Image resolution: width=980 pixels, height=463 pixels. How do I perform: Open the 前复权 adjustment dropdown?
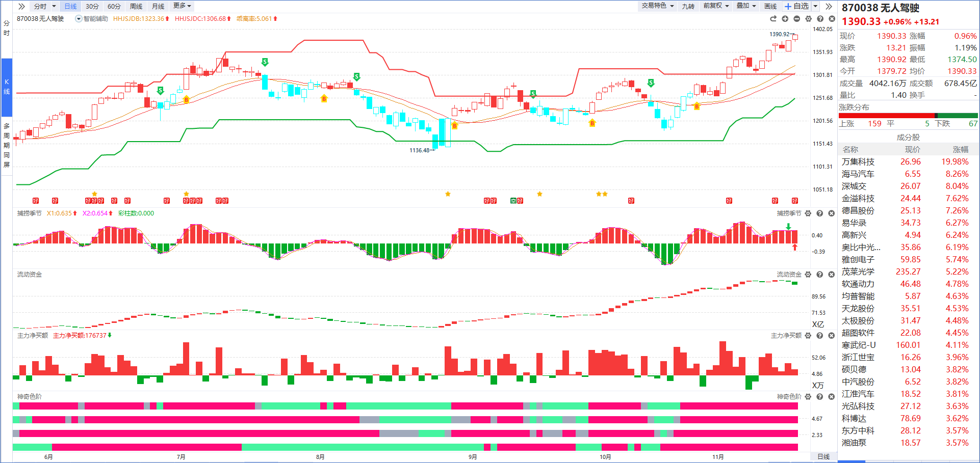716,6
